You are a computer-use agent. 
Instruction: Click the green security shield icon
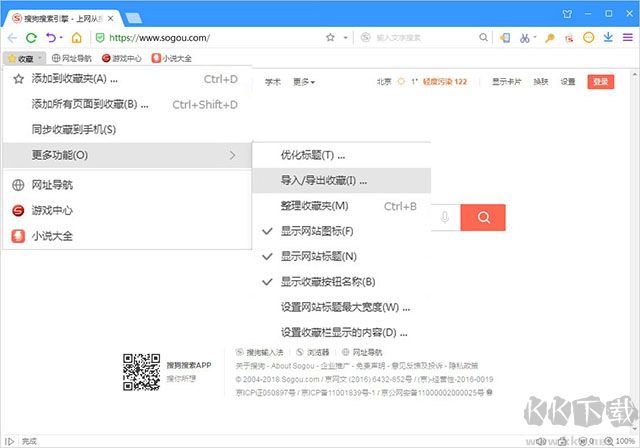tap(100, 38)
